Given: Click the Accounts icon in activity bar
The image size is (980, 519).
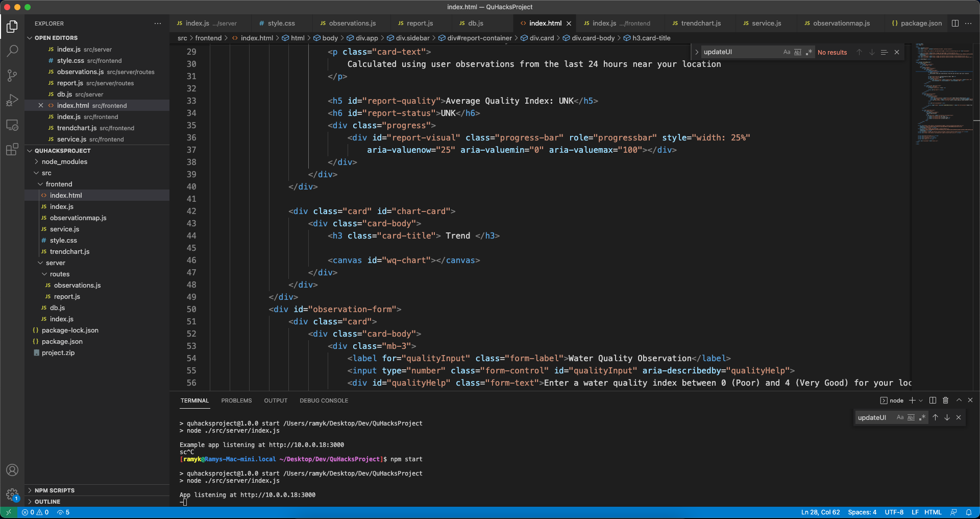Looking at the screenshot, I should point(12,470).
